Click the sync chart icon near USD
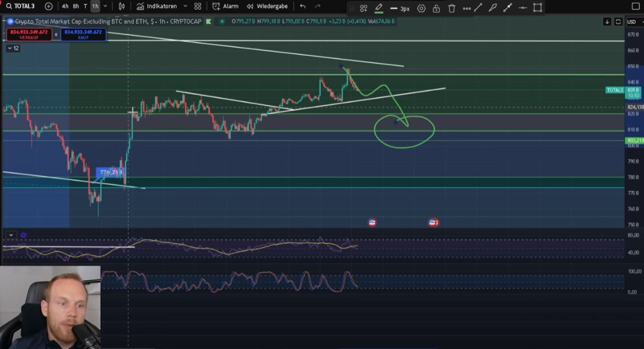The image size is (644, 349). [618, 22]
